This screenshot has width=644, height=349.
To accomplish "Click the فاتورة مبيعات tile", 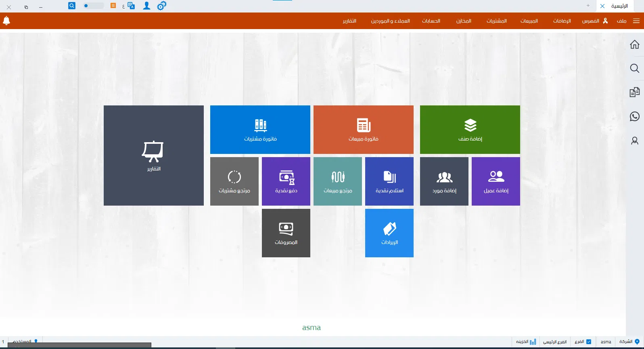I will tap(363, 130).
